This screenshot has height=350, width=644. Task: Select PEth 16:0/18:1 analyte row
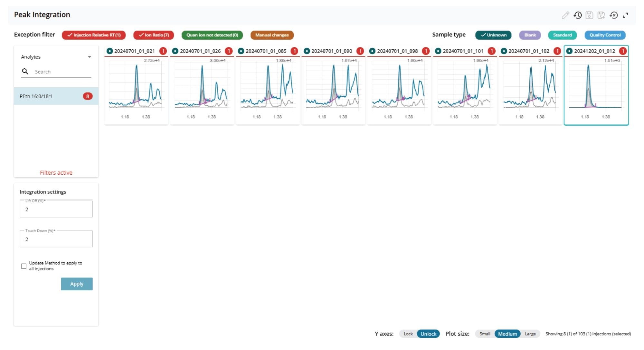pyautogui.click(x=56, y=96)
